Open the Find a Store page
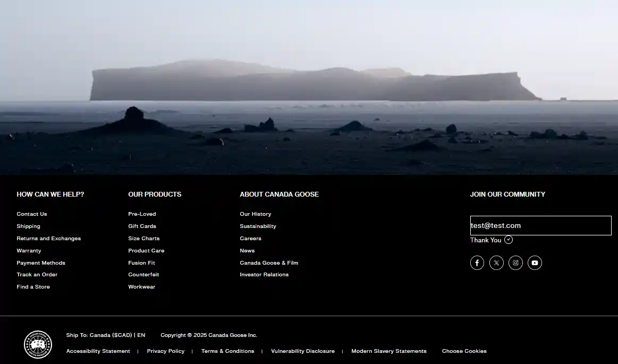The image size is (618, 364). [33, 286]
